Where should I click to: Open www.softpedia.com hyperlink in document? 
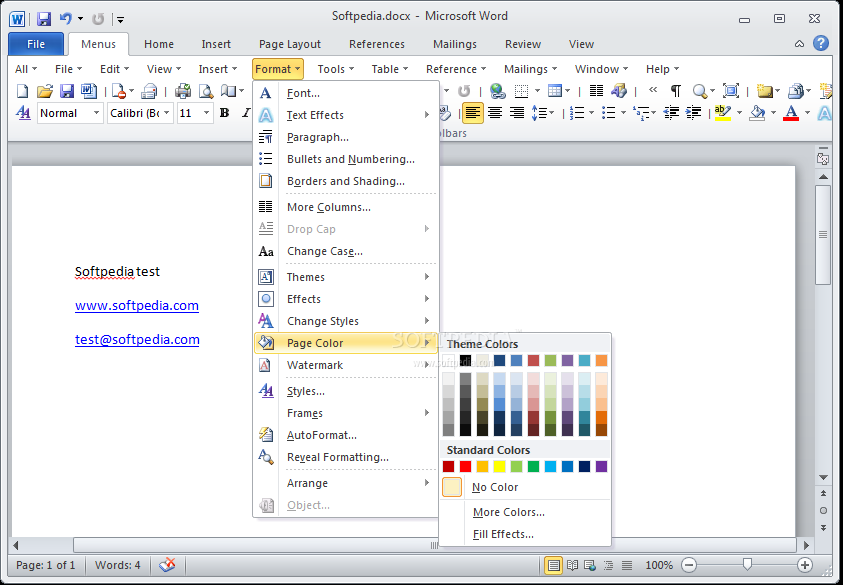pyautogui.click(x=137, y=305)
